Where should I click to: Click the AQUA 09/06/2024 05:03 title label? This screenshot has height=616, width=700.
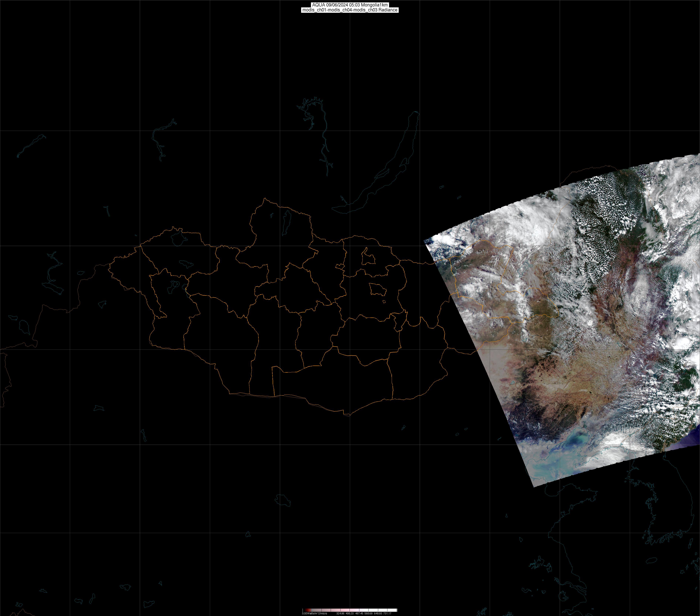pyautogui.click(x=350, y=5)
